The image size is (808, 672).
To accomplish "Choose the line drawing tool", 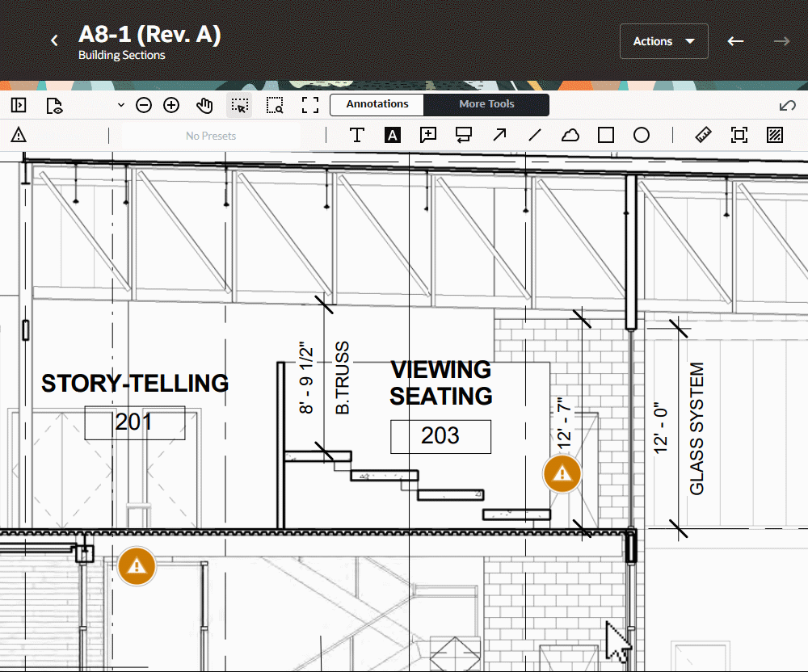I will [535, 135].
